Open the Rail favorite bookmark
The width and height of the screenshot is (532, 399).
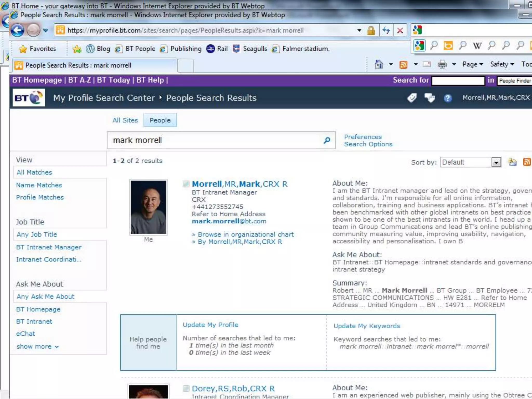pyautogui.click(x=217, y=49)
